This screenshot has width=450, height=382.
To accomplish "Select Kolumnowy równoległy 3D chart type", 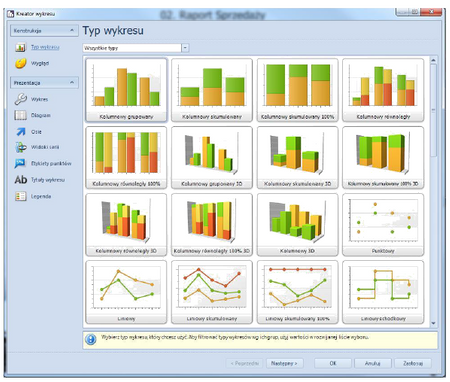I will 126,225.
